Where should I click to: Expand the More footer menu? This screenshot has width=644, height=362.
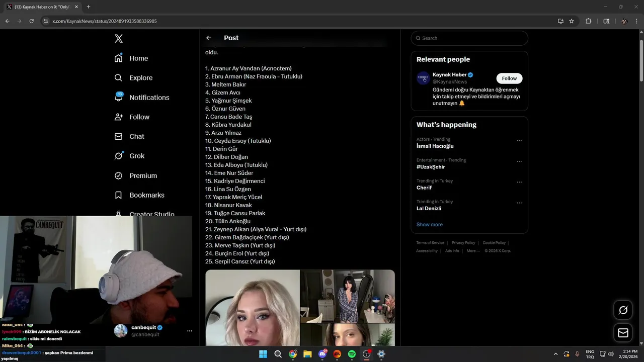(x=473, y=251)
